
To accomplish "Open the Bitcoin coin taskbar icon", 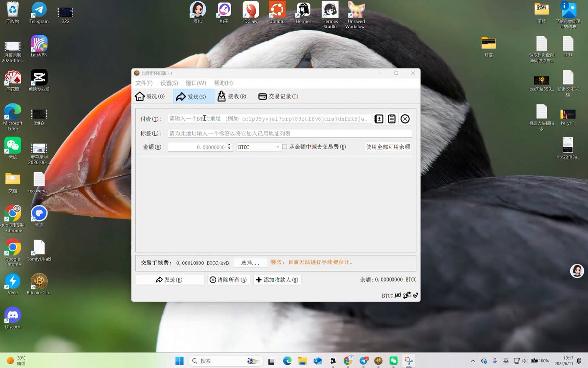I will point(378,361).
